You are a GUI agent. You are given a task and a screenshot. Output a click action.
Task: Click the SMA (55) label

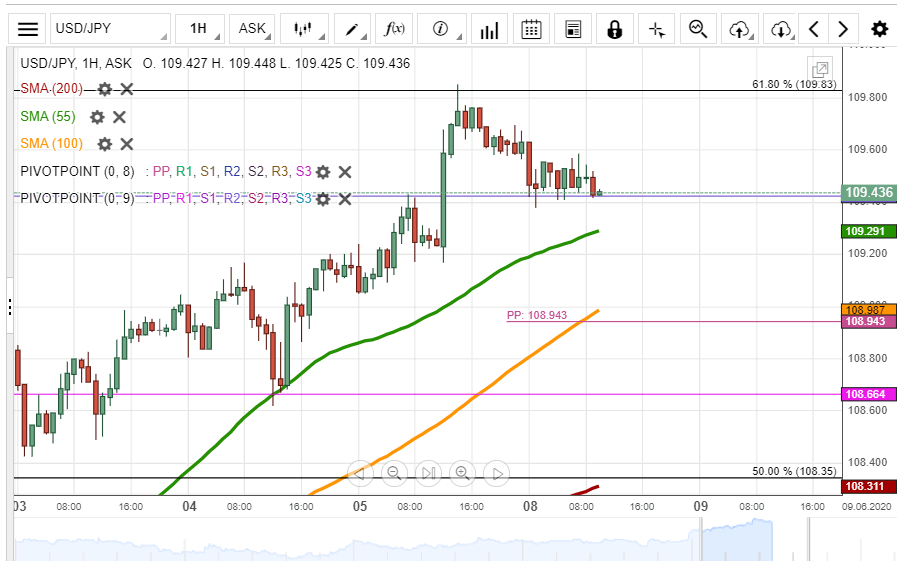tap(48, 117)
